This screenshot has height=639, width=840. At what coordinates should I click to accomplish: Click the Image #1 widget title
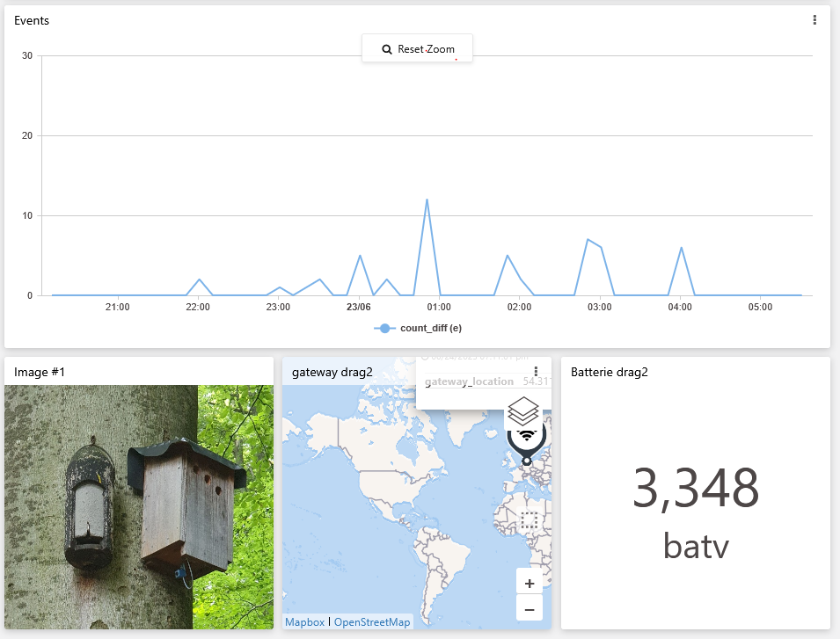tap(40, 372)
